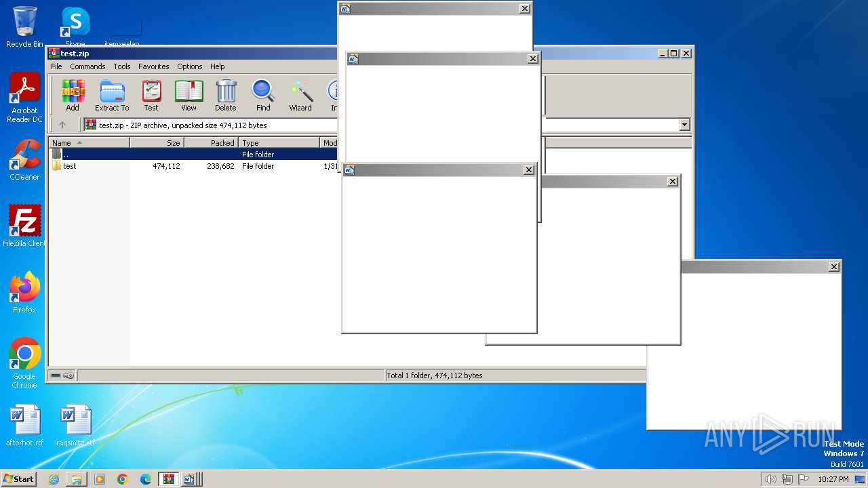This screenshot has width=868, height=488.
Task: Open the Options menu
Action: point(190,66)
